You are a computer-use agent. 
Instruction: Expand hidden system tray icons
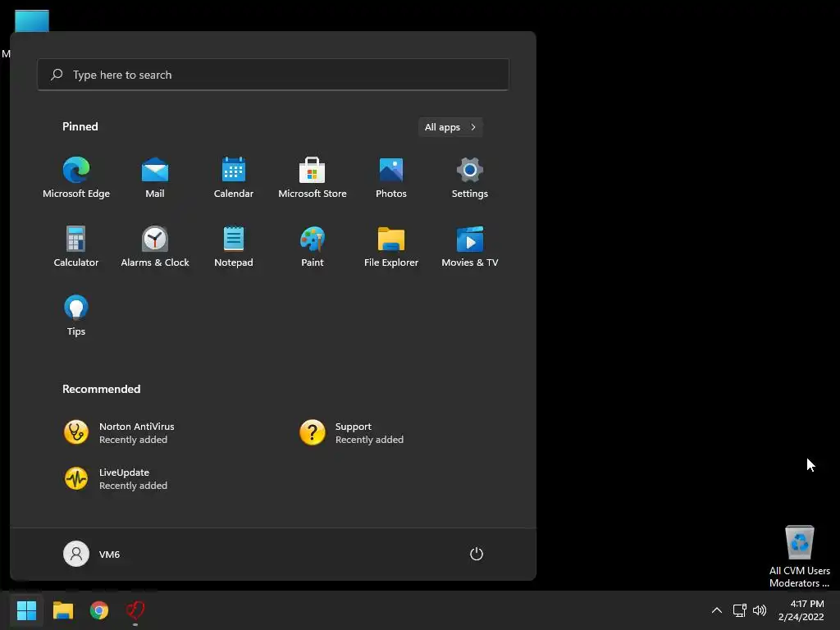[x=716, y=610]
